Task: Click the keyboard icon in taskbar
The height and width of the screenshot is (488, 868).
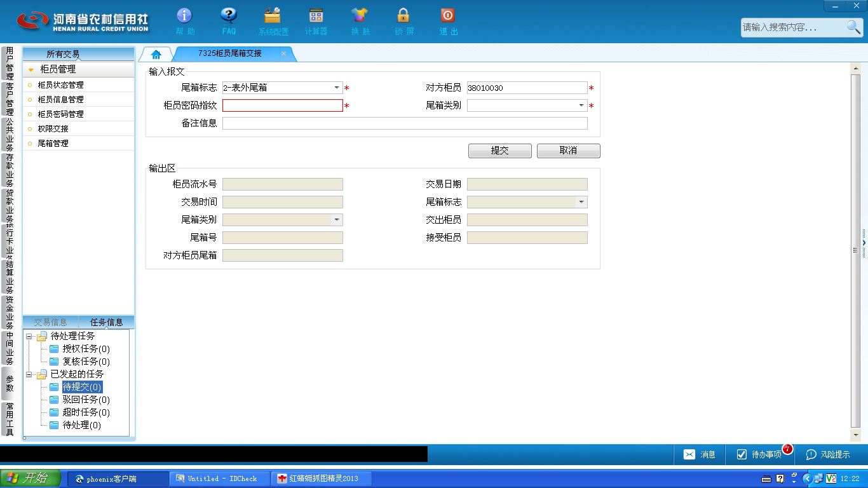Action: click(767, 478)
